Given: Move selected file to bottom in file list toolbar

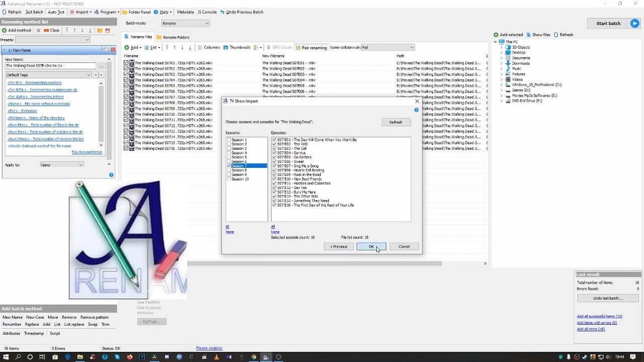Looking at the screenshot, I should point(190,48).
